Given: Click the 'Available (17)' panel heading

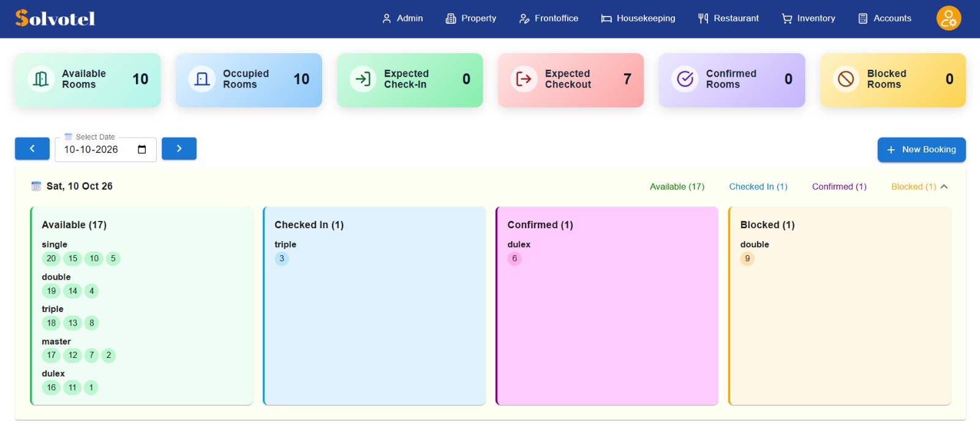Looking at the screenshot, I should [74, 225].
